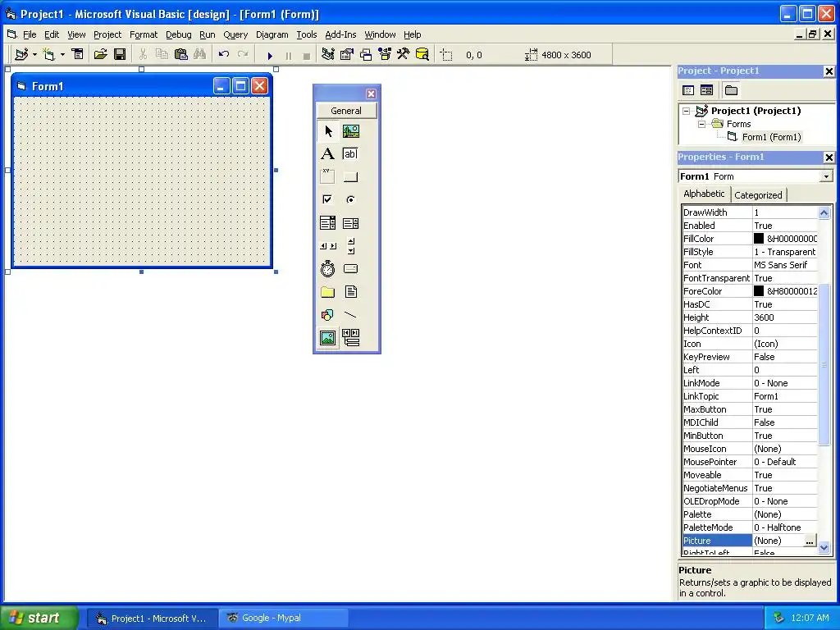Open the Form1 object dropdown in Properties
This screenshot has height=630, width=840.
[827, 176]
